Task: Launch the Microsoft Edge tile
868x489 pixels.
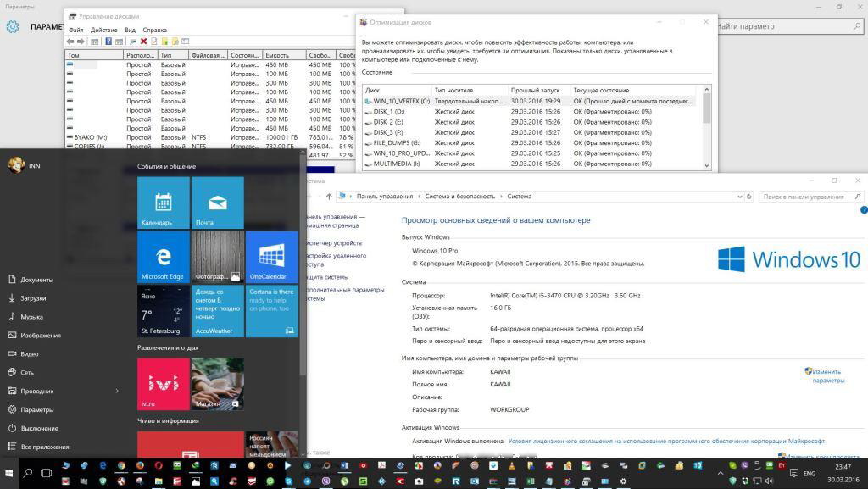Action: click(164, 257)
